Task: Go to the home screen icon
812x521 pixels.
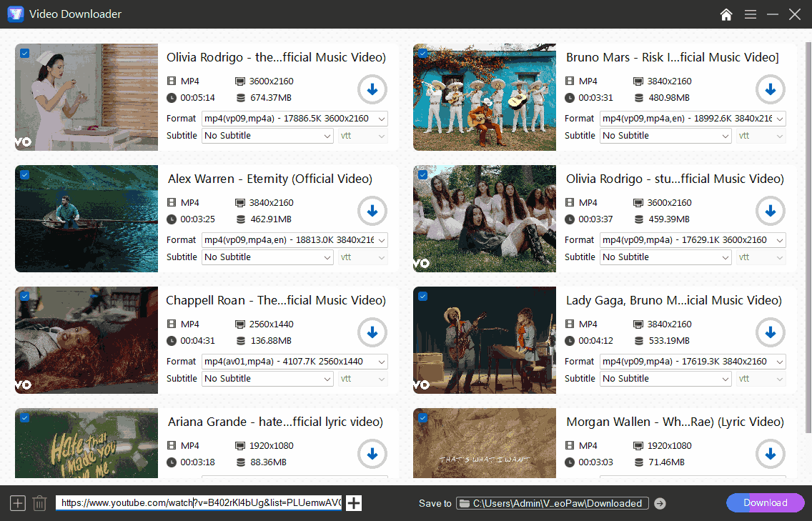Action: click(726, 14)
